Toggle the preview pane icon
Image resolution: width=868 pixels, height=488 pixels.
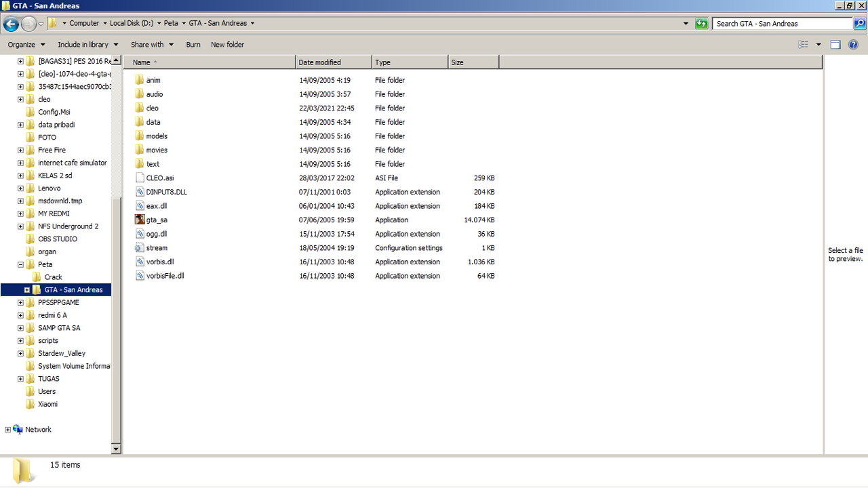click(x=835, y=45)
